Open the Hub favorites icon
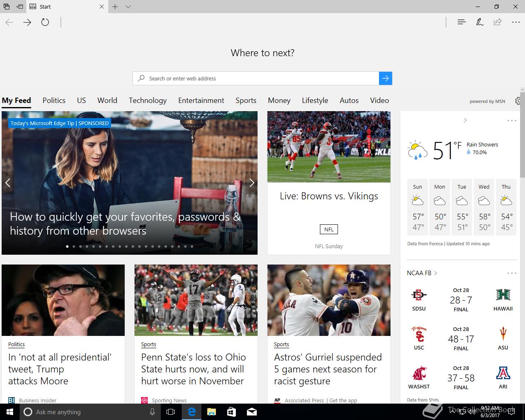This screenshot has height=420, width=525. (x=461, y=22)
